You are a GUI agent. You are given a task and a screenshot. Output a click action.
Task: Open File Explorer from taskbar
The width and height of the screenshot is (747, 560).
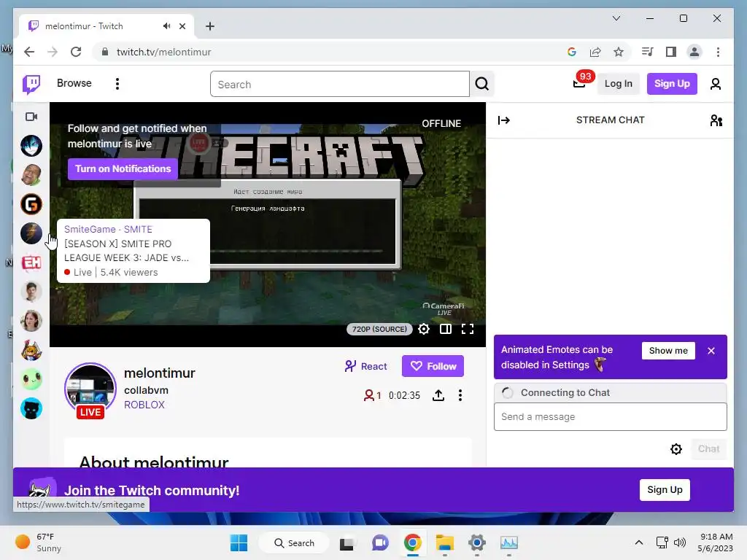pos(444,542)
